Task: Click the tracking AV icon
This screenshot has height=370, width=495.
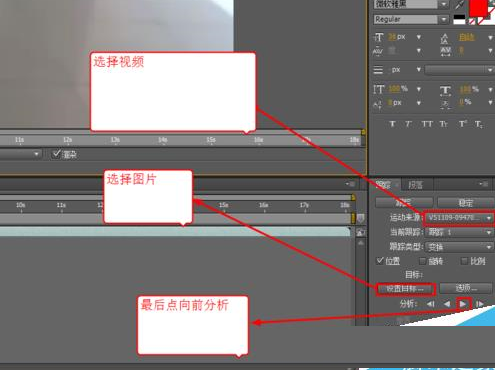Action: coord(445,51)
